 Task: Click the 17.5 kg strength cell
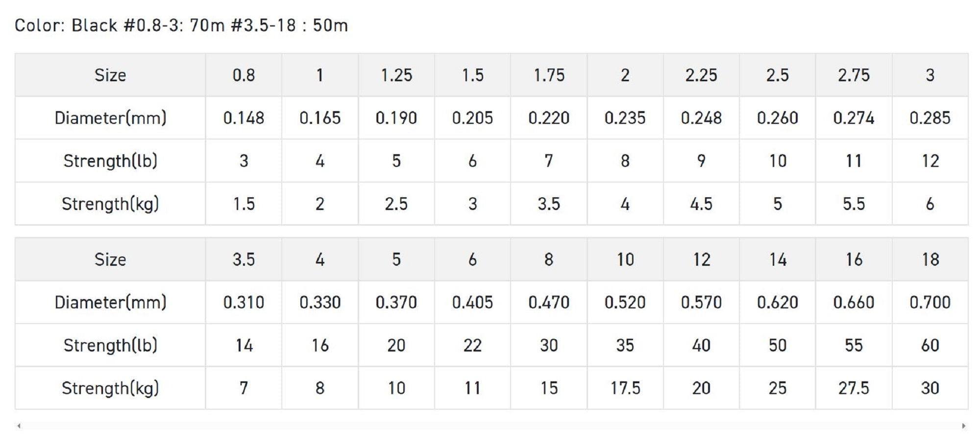[625, 388]
